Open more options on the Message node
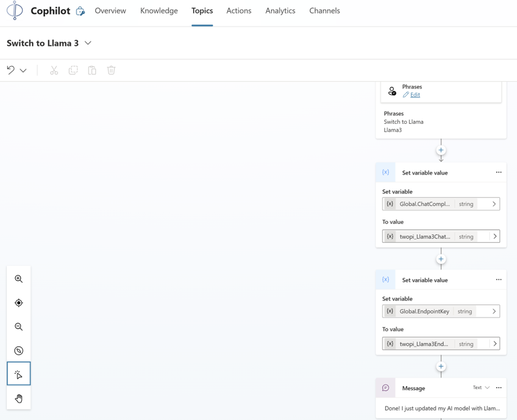The height and width of the screenshot is (420, 517). tap(498, 388)
